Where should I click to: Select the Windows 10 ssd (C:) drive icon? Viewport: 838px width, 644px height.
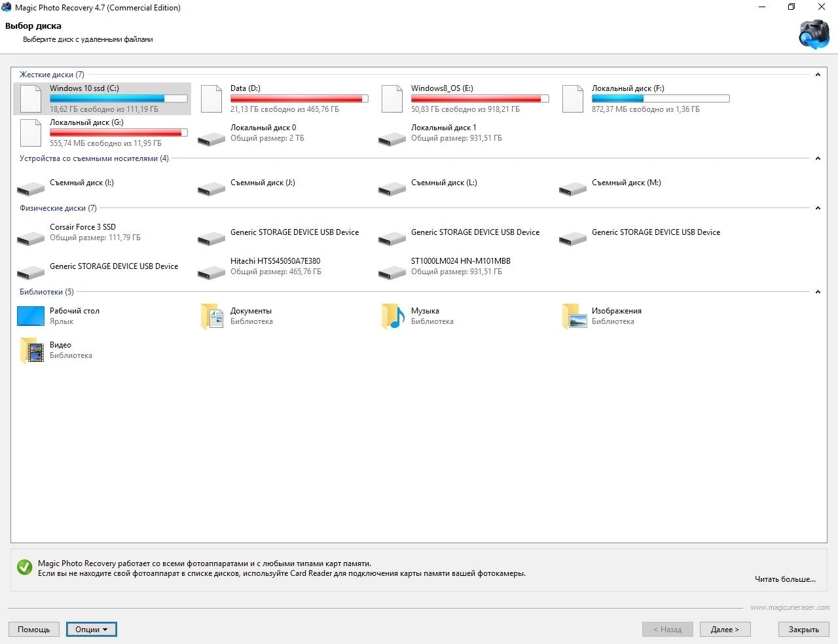click(31, 99)
